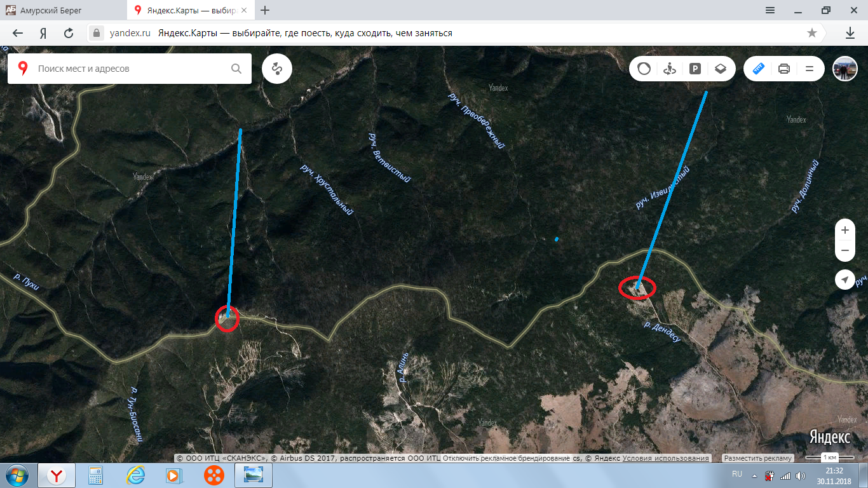This screenshot has height=488, width=868.
Task: Click the volume speaker tray icon
Action: coord(800,475)
